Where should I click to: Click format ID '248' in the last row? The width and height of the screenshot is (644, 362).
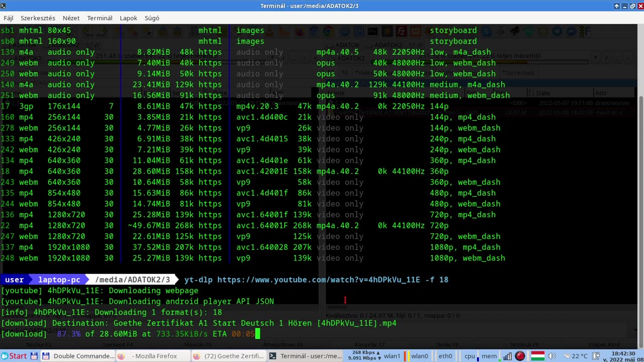[x=7, y=258]
